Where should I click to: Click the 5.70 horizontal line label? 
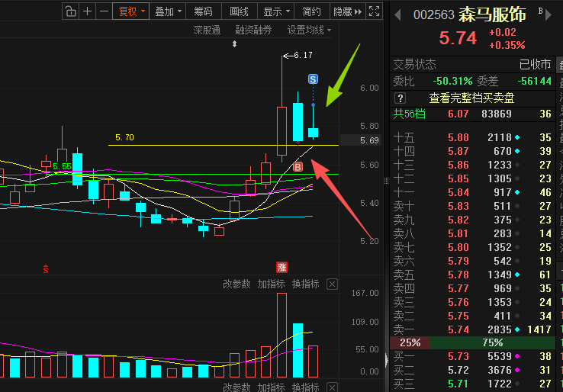tap(124, 137)
